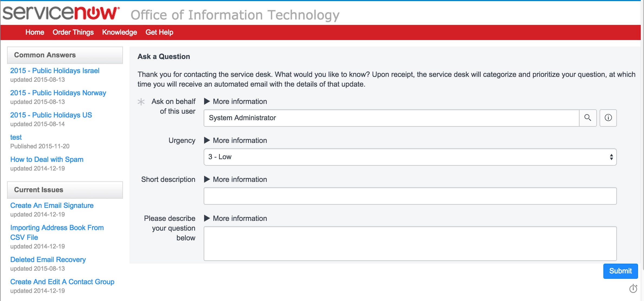Open 2015 - Public Holidays Norway article
The width and height of the screenshot is (644, 301).
58,93
